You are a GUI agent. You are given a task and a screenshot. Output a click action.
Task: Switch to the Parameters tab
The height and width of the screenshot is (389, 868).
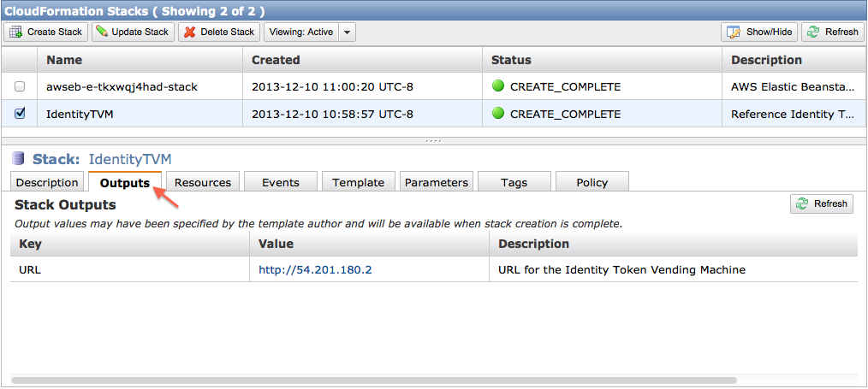click(x=437, y=182)
